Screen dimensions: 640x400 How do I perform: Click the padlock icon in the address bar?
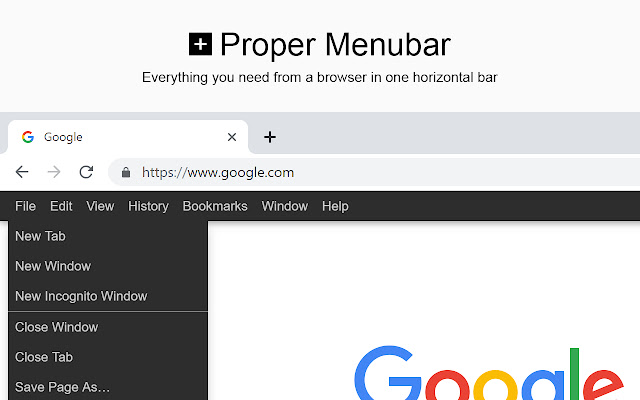(126, 172)
